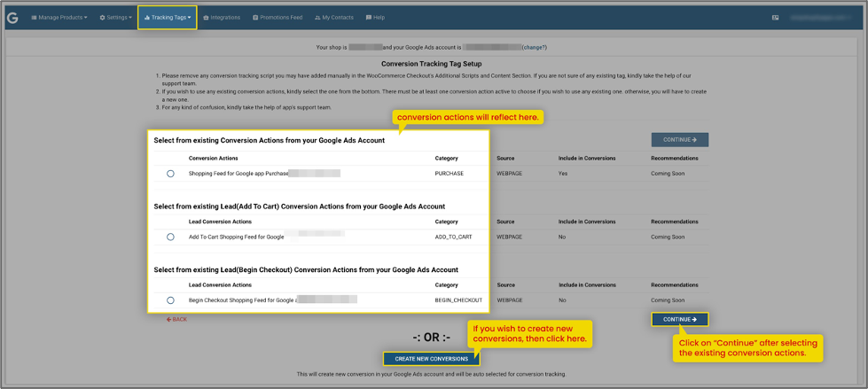
Task: Select the Shopping Feed for Google app Purchase radio button
Action: click(x=170, y=173)
